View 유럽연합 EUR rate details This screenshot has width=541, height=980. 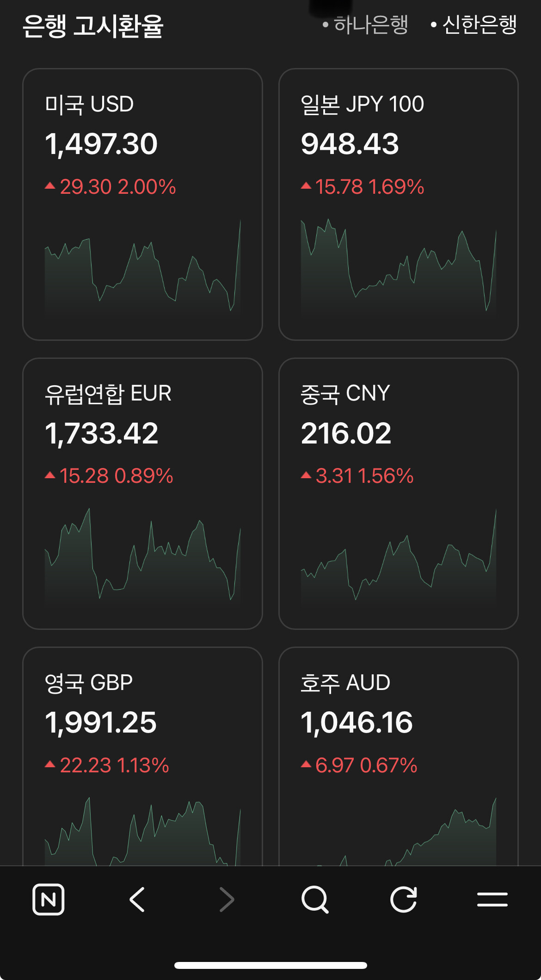tap(142, 430)
